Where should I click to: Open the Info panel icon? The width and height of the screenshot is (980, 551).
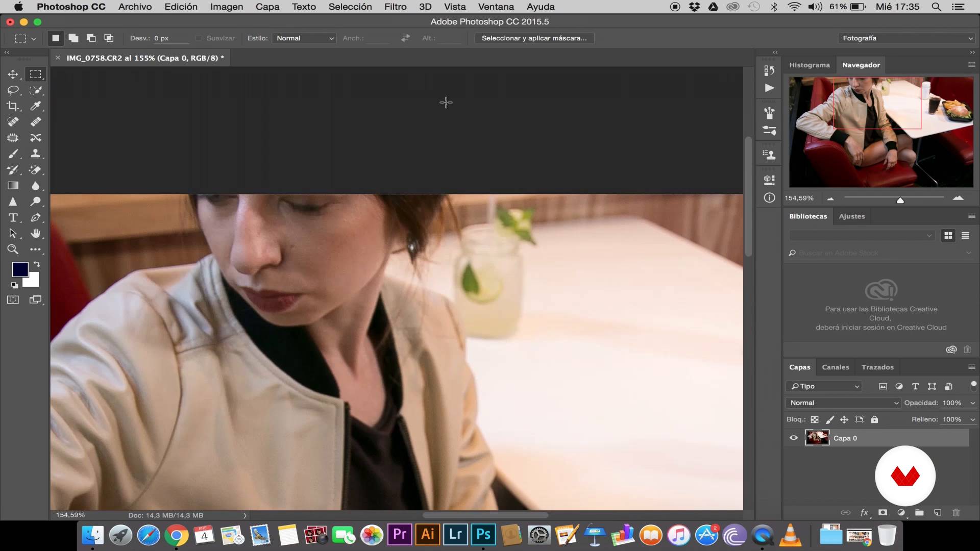tap(769, 197)
